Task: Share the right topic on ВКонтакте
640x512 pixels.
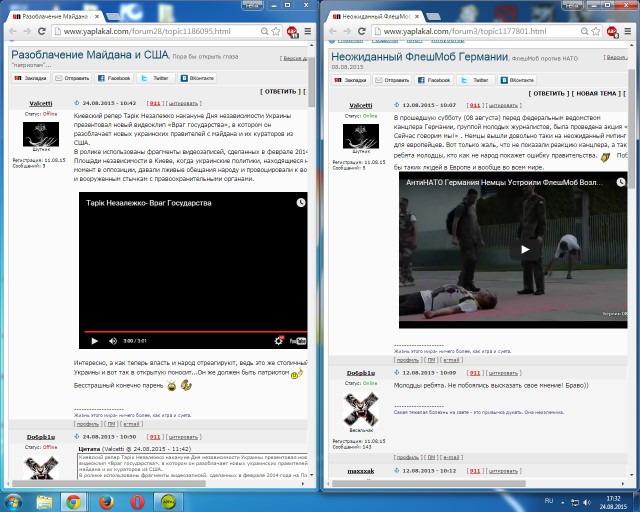Action: click(517, 80)
